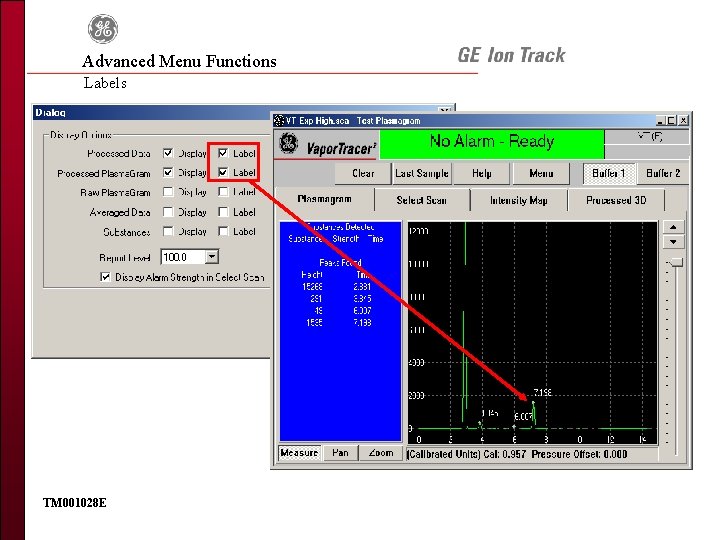Toggle Processed Data Label checkbox
720x540 pixels.
coord(223,153)
